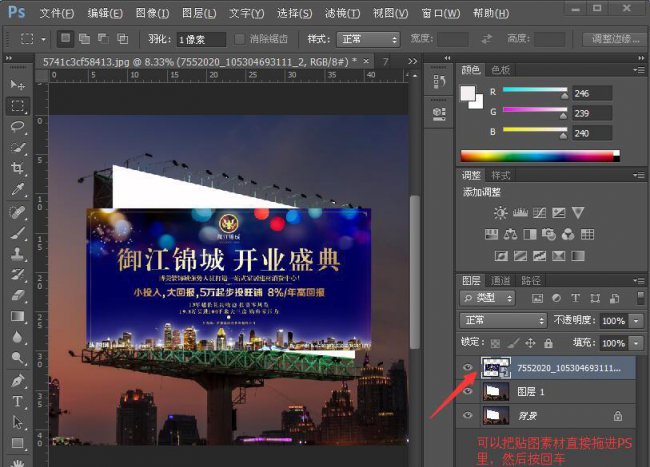The width and height of the screenshot is (650, 467).
Task: Hide the 背景 layer visibility eye
Action: coord(468,415)
